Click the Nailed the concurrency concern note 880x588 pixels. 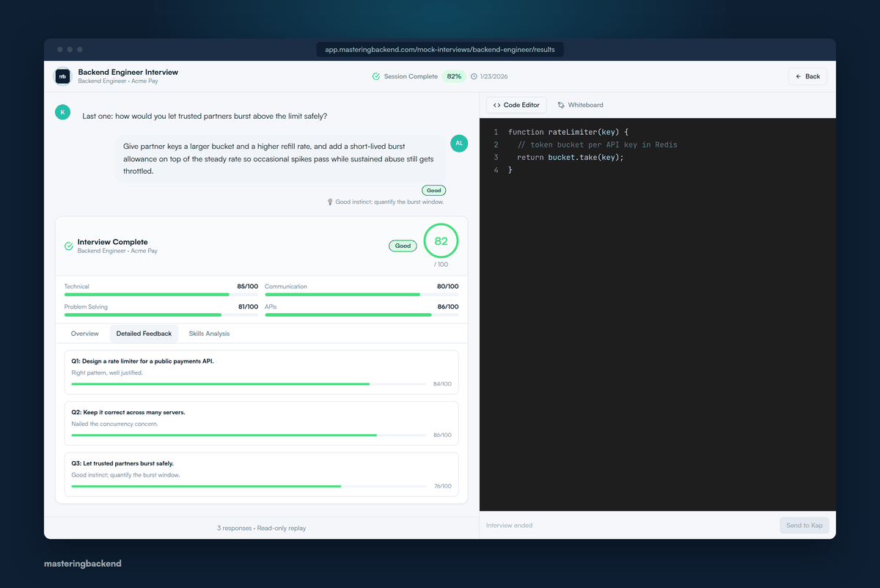pyautogui.click(x=114, y=424)
